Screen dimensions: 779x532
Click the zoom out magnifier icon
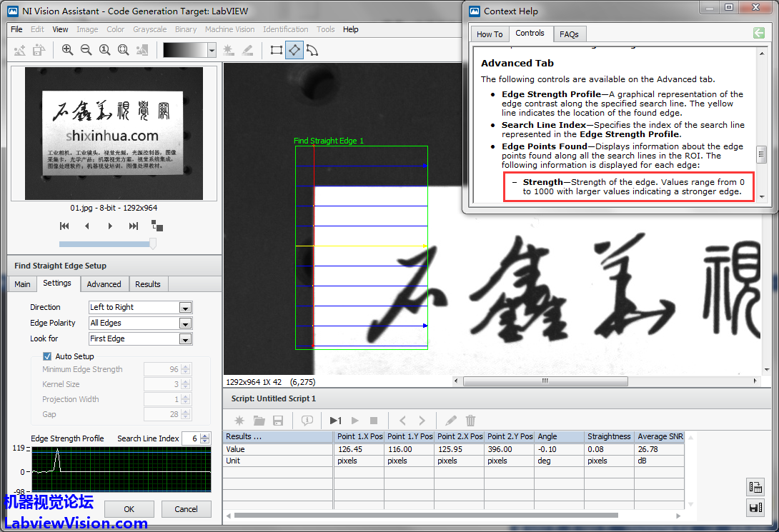pos(86,50)
